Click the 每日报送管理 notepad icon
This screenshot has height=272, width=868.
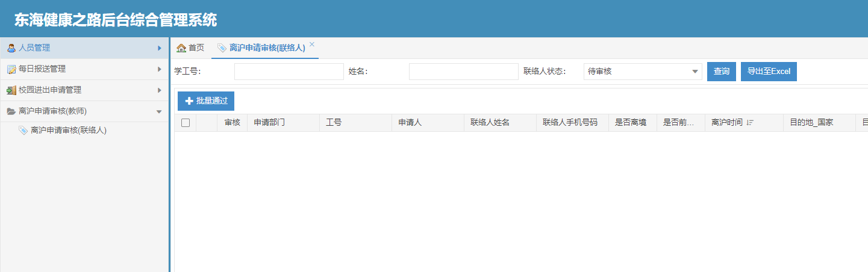pos(11,69)
